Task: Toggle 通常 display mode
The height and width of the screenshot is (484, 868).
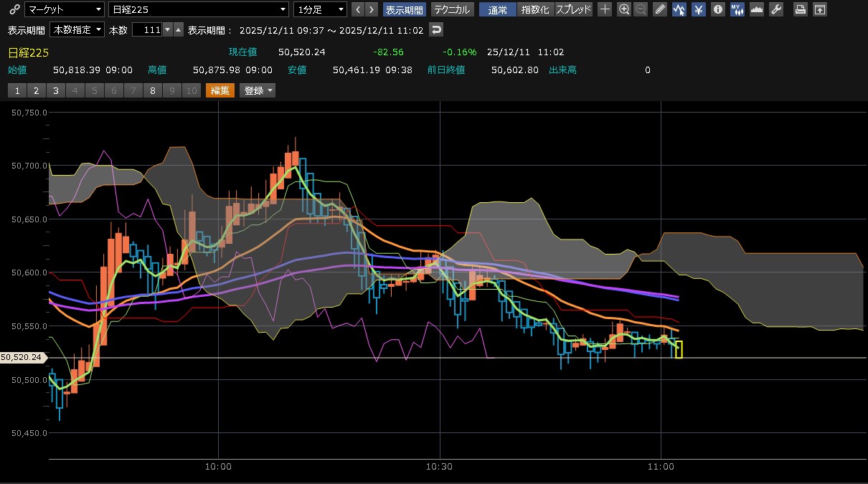Action: (497, 9)
